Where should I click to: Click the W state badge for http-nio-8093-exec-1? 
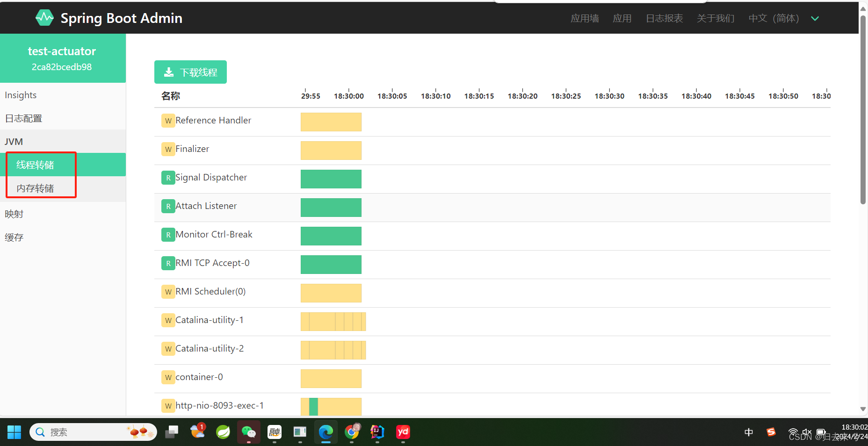(168, 406)
